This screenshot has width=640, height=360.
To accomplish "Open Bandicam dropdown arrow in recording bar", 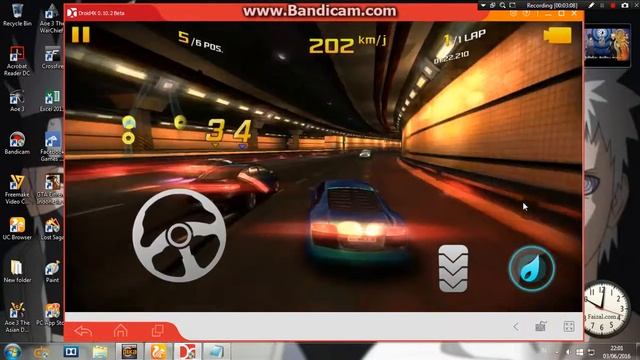I will tap(483, 5).
